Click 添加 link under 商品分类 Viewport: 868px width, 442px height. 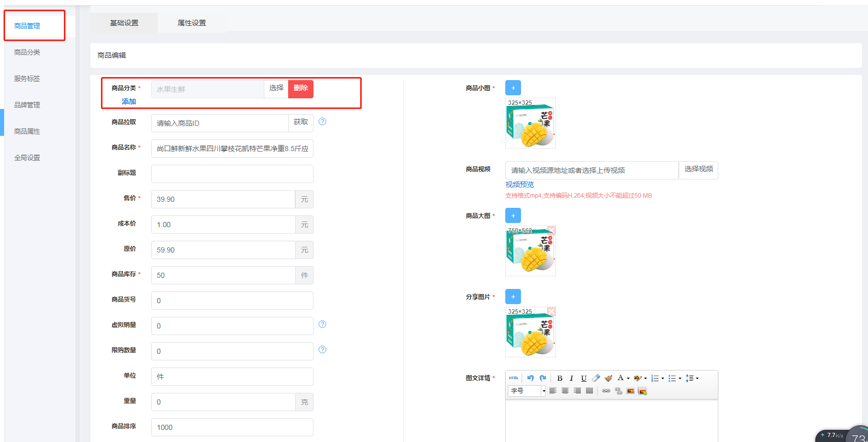129,101
